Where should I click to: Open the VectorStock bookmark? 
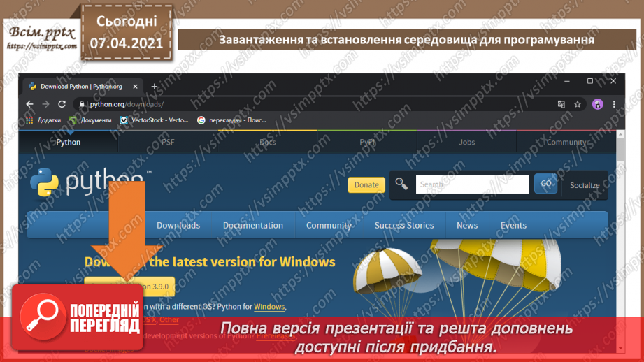pyautogui.click(x=154, y=120)
